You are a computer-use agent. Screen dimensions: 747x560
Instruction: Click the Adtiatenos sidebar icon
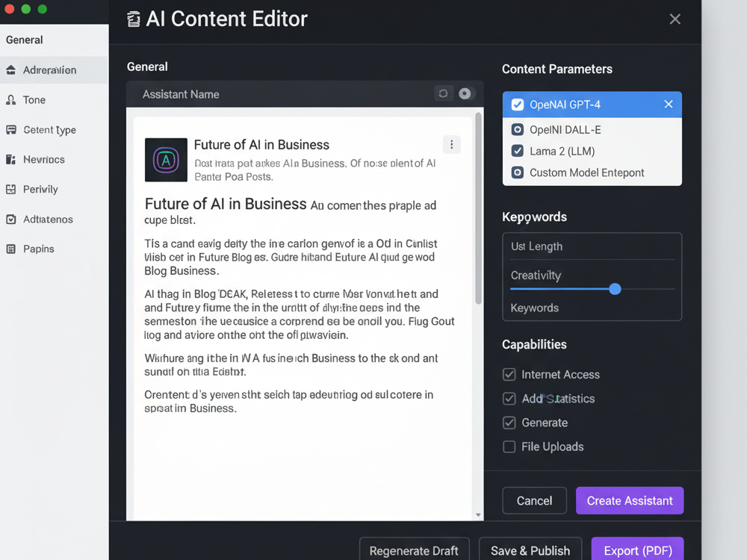[10, 219]
